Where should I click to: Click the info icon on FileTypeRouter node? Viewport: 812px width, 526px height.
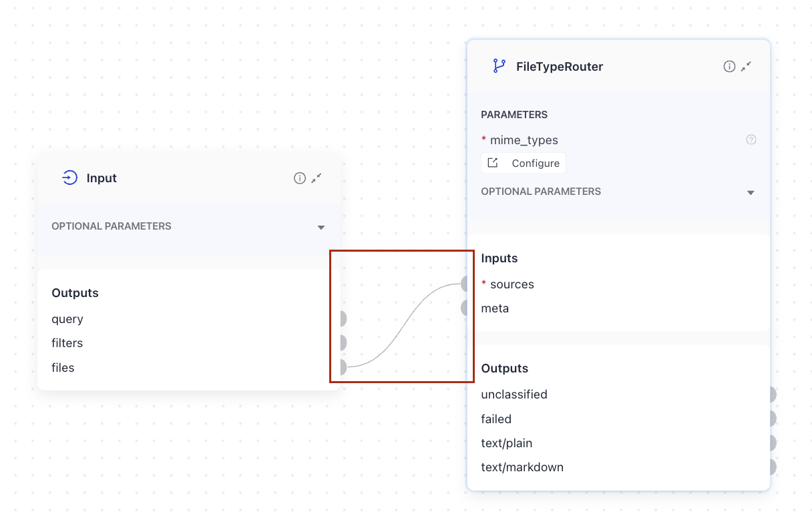click(x=729, y=67)
